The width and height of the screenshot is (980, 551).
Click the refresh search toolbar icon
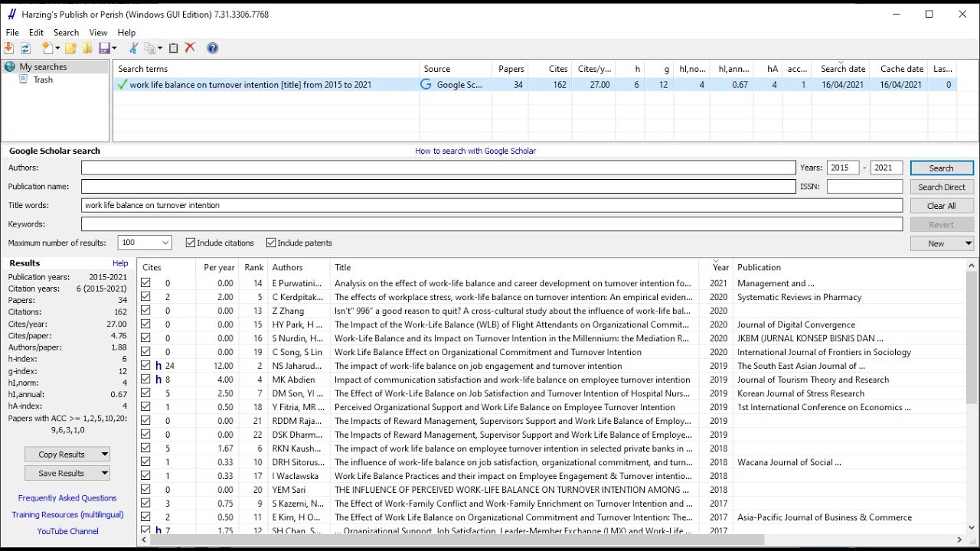[x=25, y=48]
